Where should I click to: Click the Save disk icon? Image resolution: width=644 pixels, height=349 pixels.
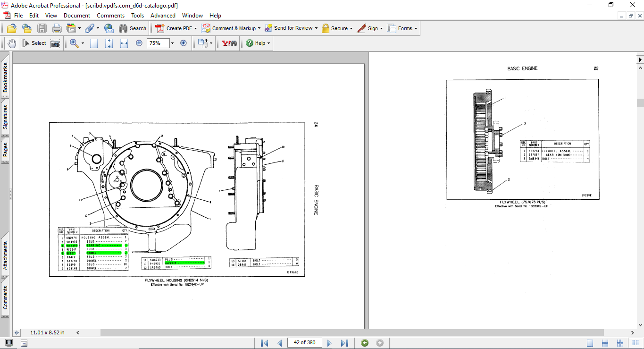click(42, 28)
